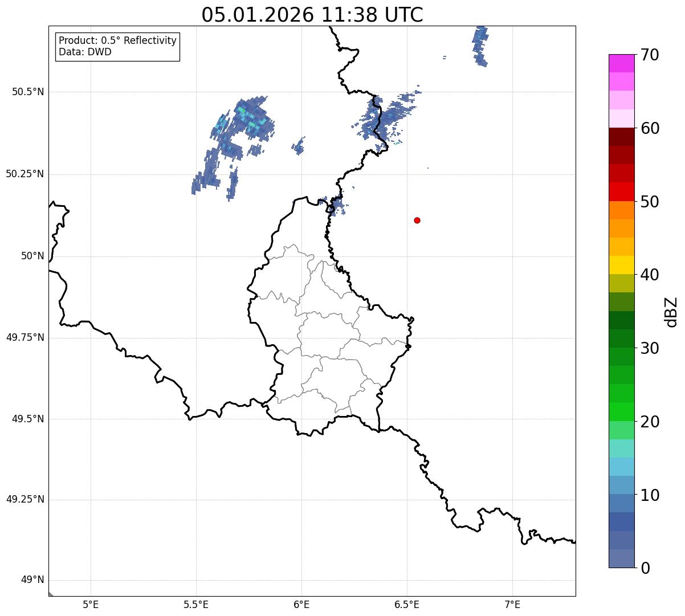Click the longitude label 7°E
This screenshot has height=616, width=685.
512,604
